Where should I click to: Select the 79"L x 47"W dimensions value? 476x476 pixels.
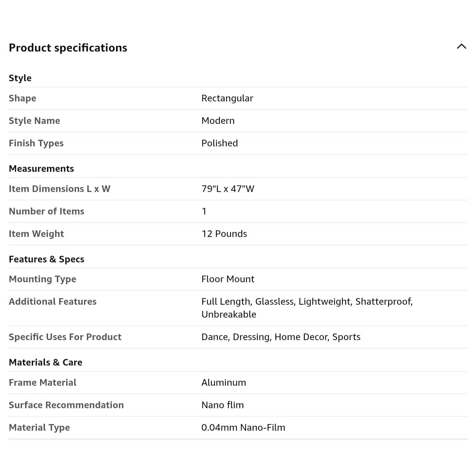[228, 189]
